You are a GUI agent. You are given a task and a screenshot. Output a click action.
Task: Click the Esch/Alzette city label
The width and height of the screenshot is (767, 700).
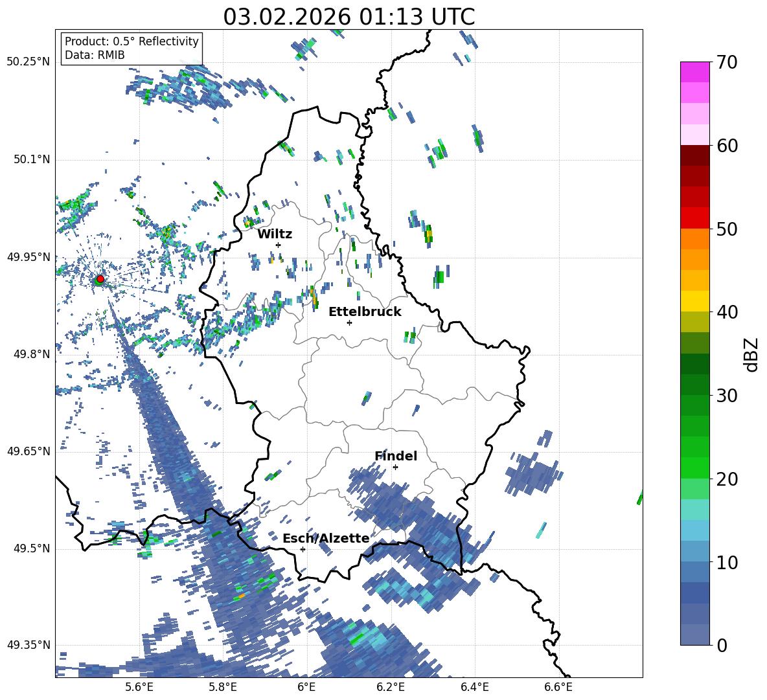(326, 539)
